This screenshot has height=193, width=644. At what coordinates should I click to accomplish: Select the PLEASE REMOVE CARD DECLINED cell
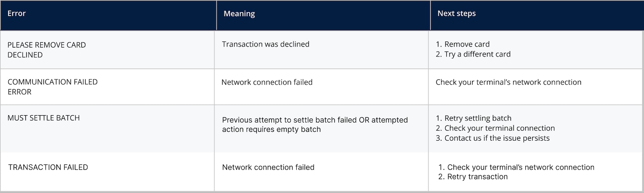pyautogui.click(x=47, y=50)
